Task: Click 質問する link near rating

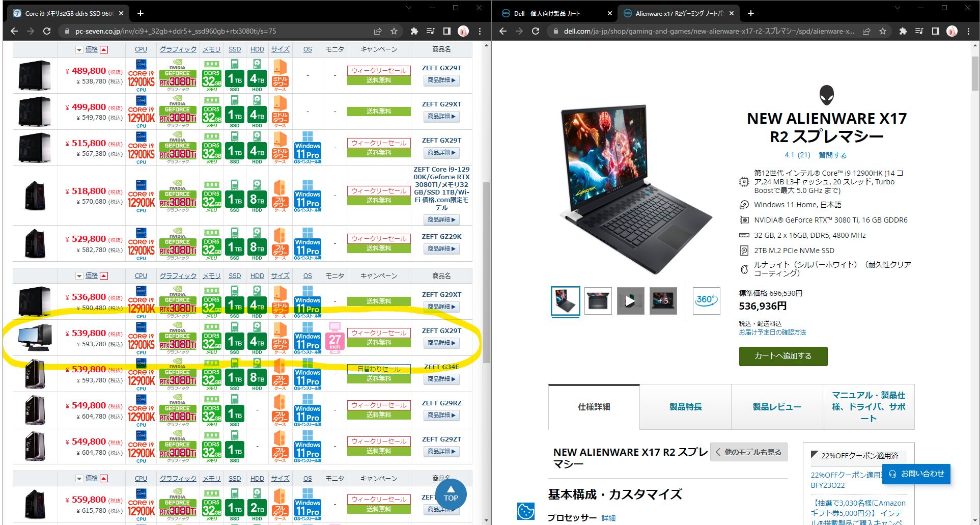Action: (832, 155)
